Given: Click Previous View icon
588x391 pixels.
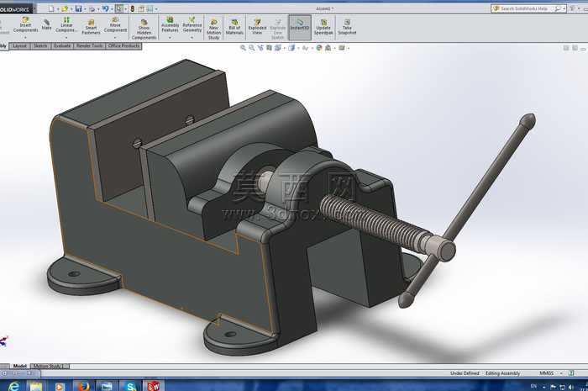Looking at the screenshot, I should (260, 48).
